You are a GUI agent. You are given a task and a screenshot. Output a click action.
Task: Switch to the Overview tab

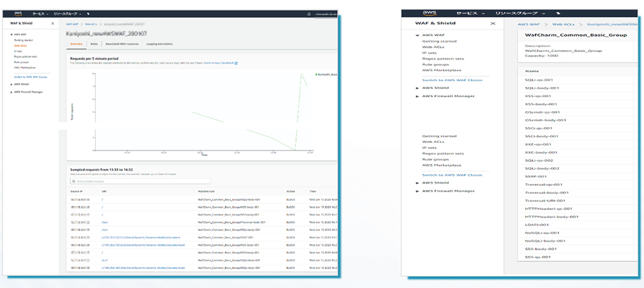click(76, 44)
